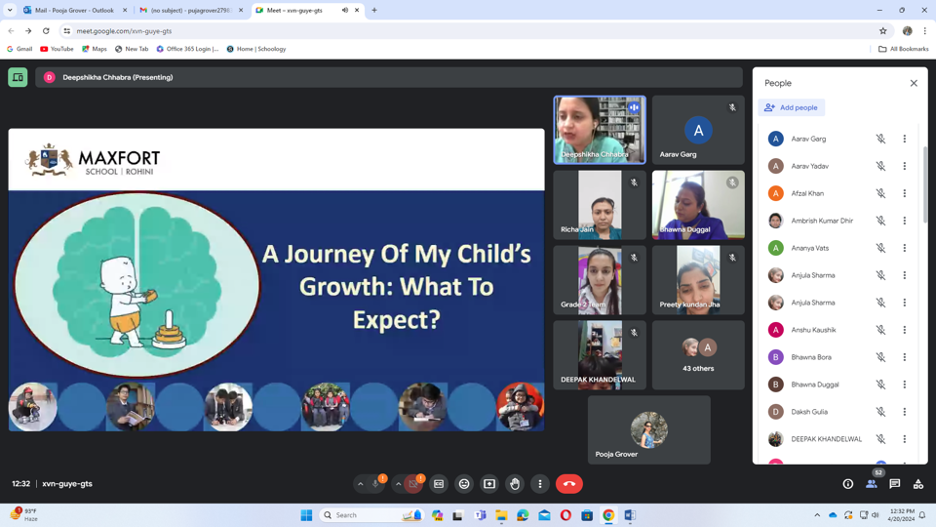Open Google Chrome from the Windows taskbar
The width and height of the screenshot is (936, 528).
[x=608, y=516]
